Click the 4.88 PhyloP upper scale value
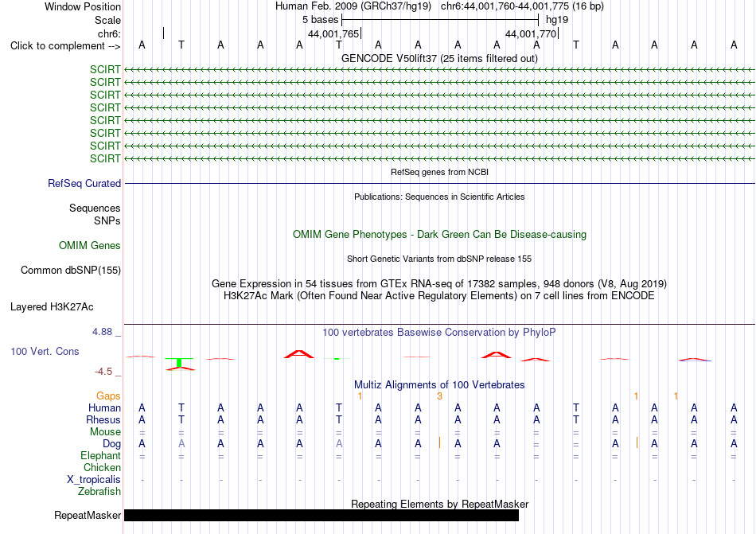The width and height of the screenshot is (756, 534). pyautogui.click(x=102, y=332)
